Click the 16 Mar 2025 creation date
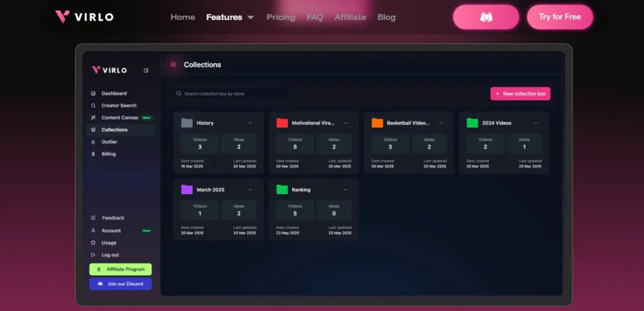This screenshot has height=311, width=644. pyautogui.click(x=192, y=166)
